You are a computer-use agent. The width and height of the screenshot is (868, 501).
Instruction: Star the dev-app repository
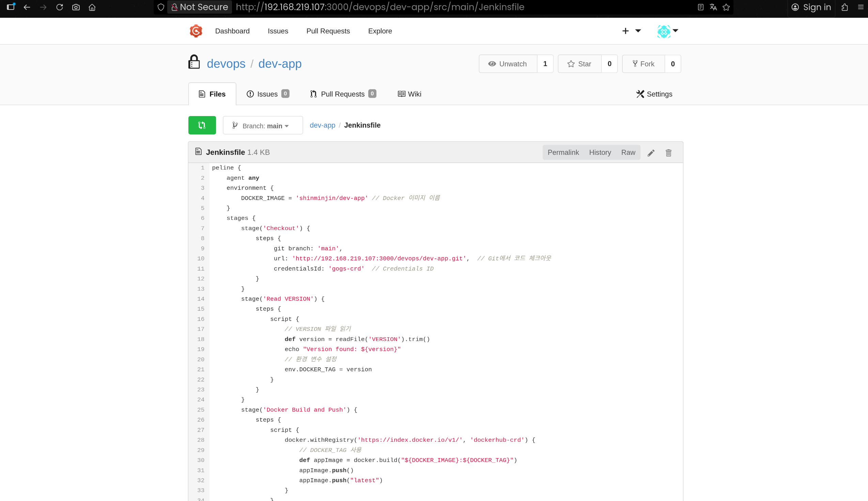click(579, 64)
